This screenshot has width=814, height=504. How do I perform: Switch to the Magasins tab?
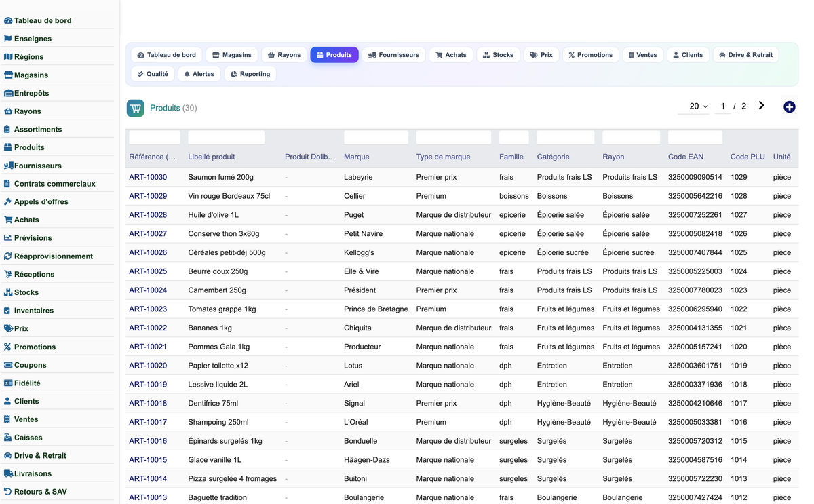click(x=232, y=55)
